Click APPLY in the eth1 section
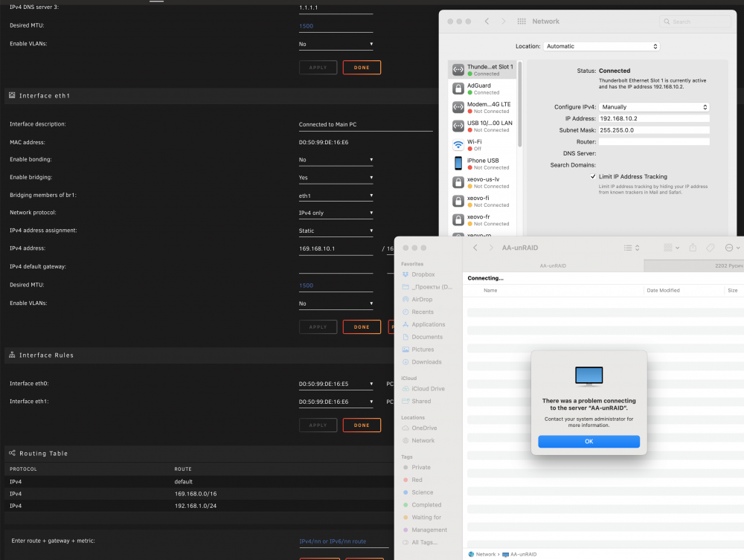The image size is (744, 560). 318,326
